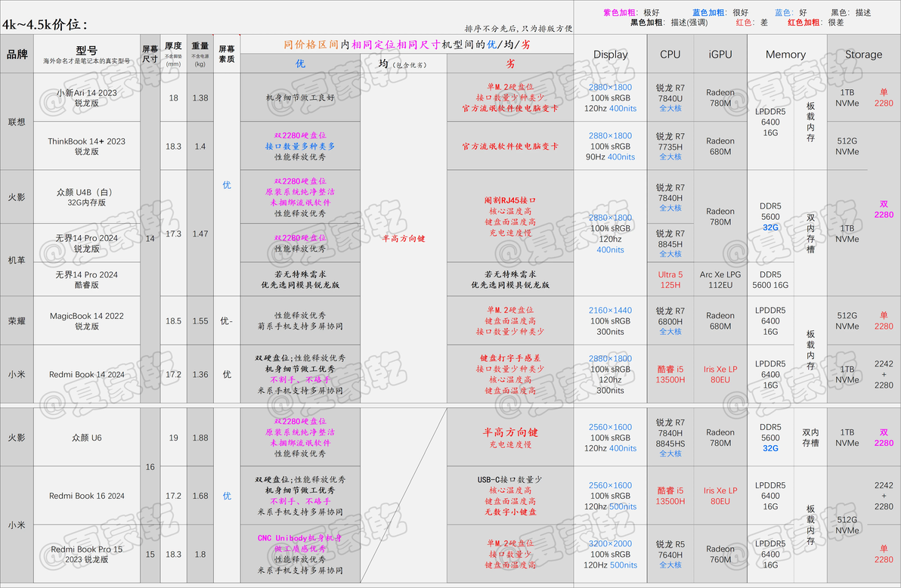Screen dimensions: 901x588
Task: Click the Display column header
Action: tap(610, 54)
